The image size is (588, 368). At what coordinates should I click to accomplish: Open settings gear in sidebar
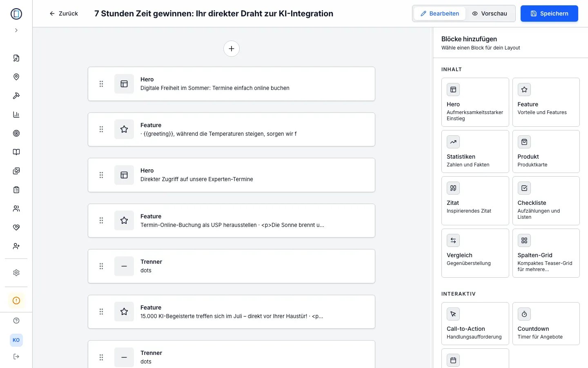tap(16, 273)
